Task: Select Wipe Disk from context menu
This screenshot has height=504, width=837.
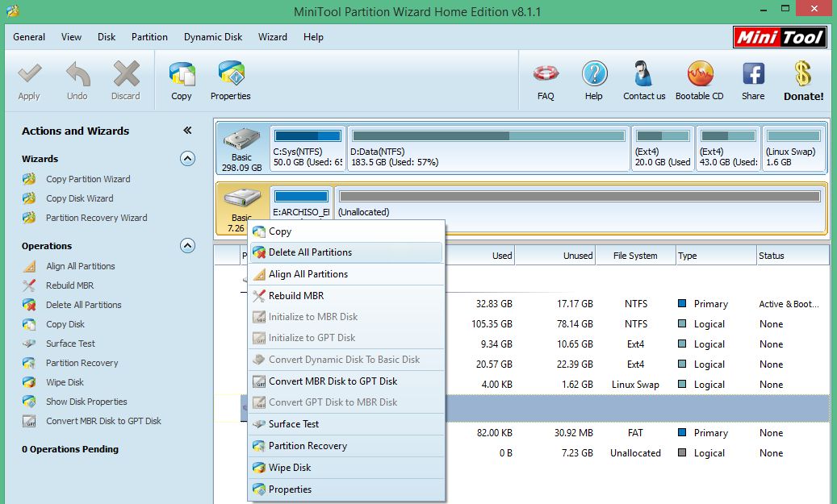Action: (x=290, y=468)
